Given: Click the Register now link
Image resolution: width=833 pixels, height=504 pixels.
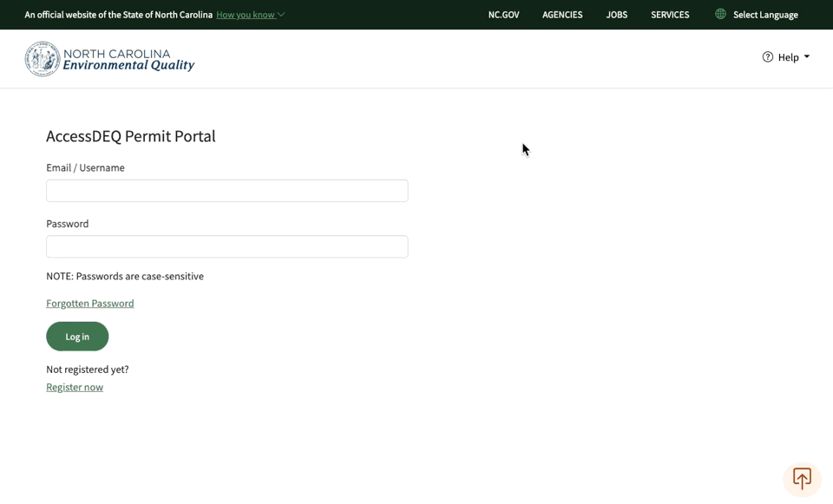Looking at the screenshot, I should point(75,387).
